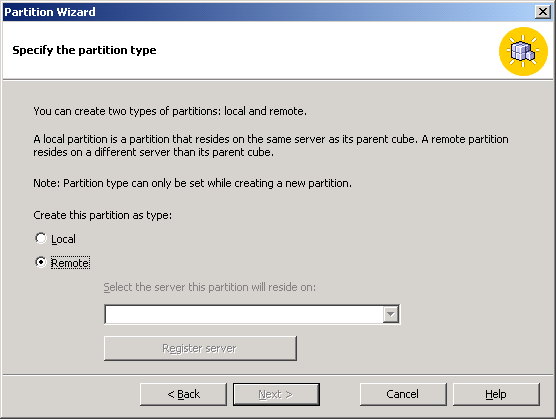Click the note about partition type
Viewport: 556px width, 419px height.
[x=193, y=183]
